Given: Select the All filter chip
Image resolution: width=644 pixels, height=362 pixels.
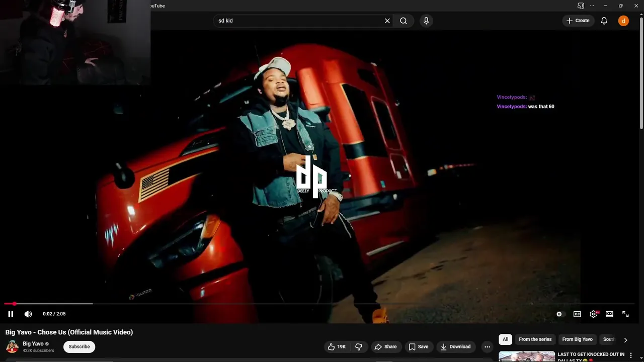Looking at the screenshot, I should pos(505,339).
